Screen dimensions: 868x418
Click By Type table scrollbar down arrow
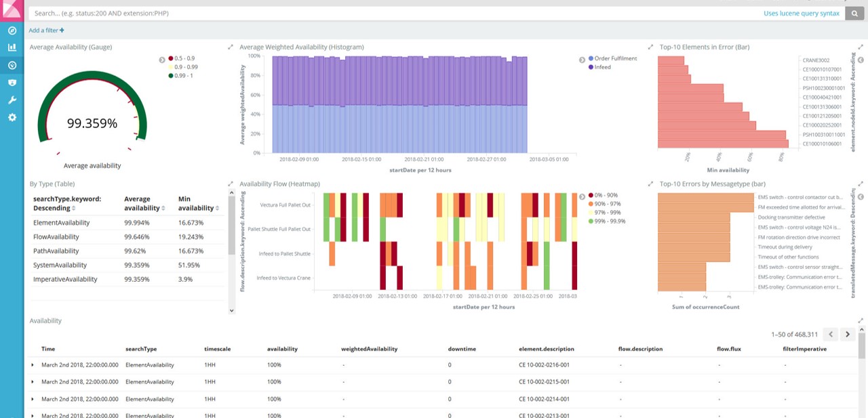pyautogui.click(x=231, y=310)
